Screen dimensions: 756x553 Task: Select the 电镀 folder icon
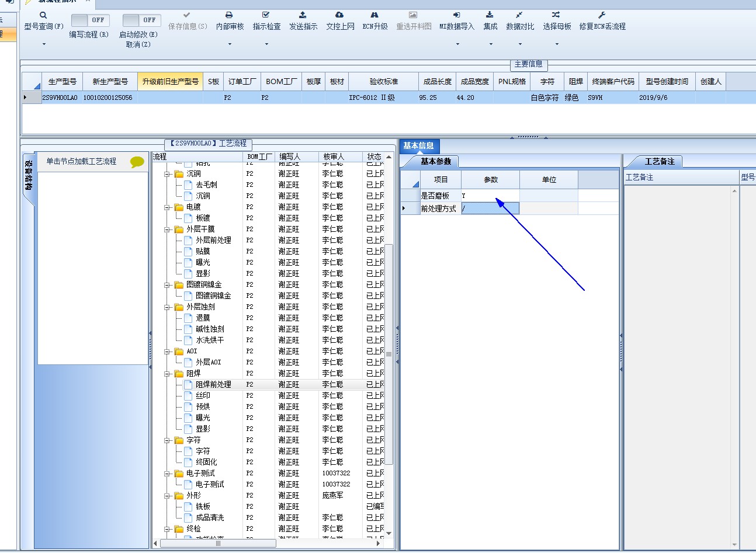pos(179,207)
